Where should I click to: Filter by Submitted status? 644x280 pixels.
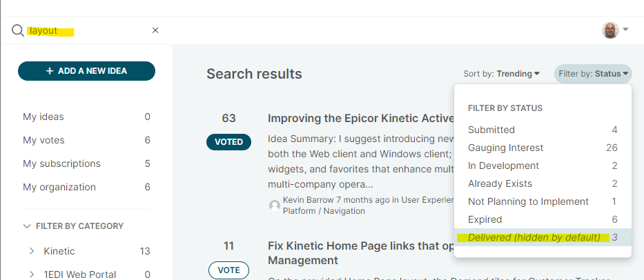click(x=543, y=130)
